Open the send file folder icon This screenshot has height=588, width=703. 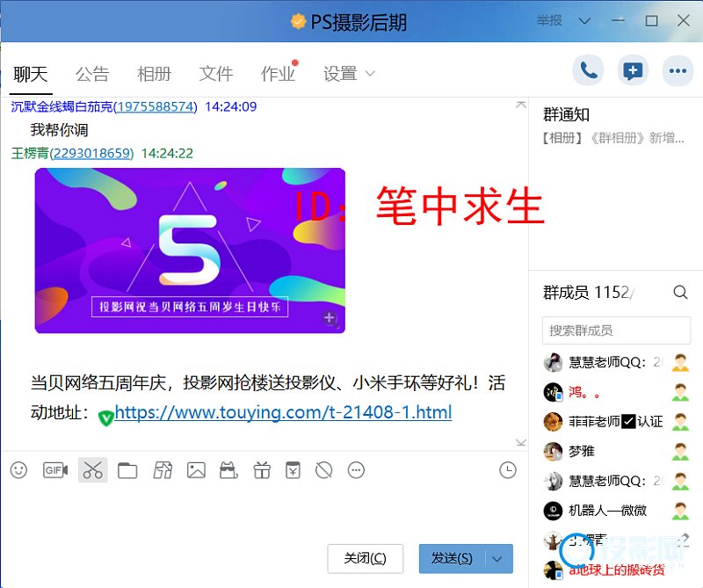[x=127, y=470]
